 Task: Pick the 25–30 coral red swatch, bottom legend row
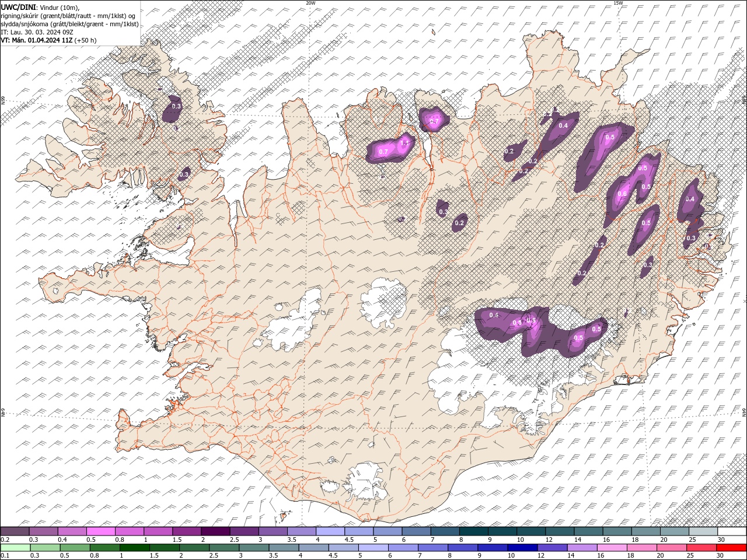pyautogui.click(x=701, y=547)
